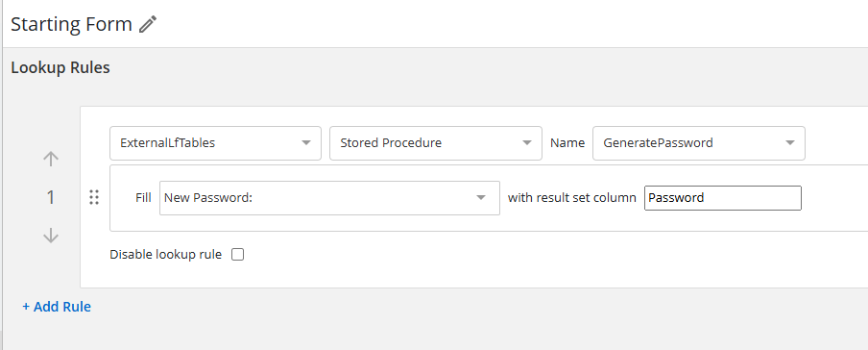Select the New Password: fill field dropdown

[x=329, y=197]
